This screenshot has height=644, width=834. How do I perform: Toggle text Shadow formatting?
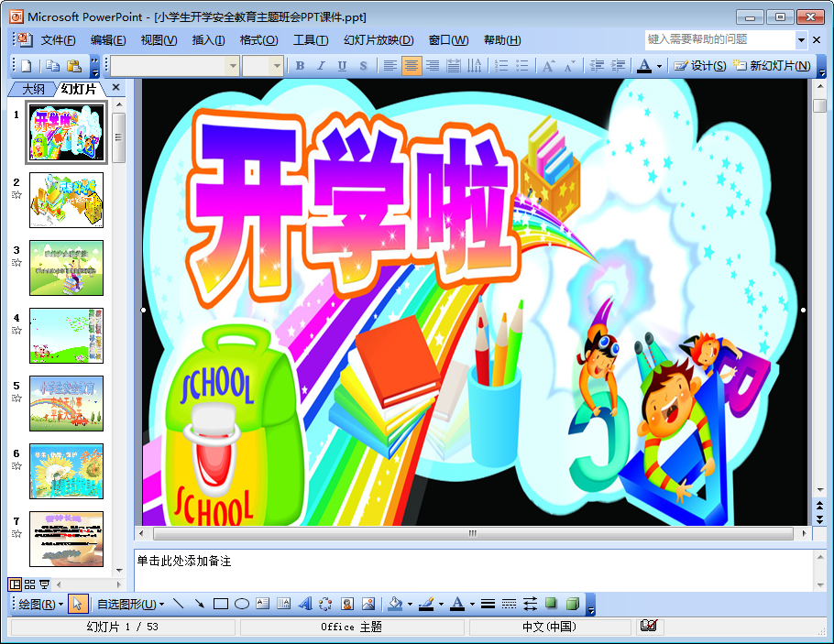363,66
